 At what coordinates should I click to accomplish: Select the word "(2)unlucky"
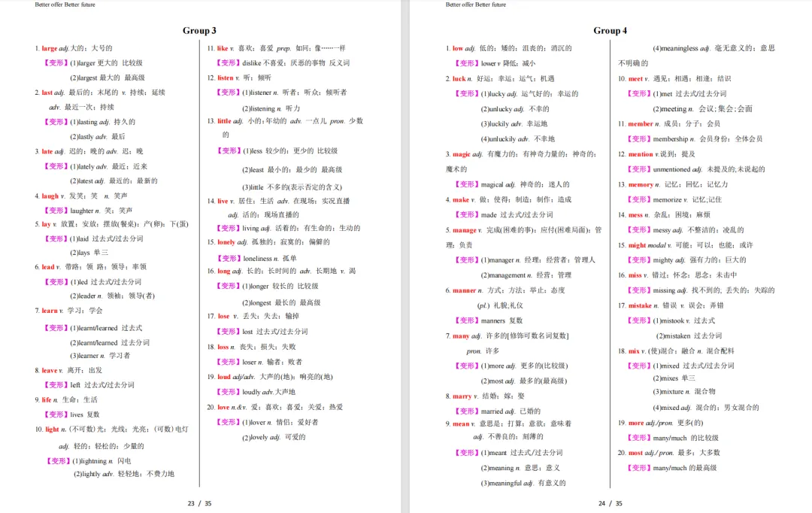pos(496,109)
